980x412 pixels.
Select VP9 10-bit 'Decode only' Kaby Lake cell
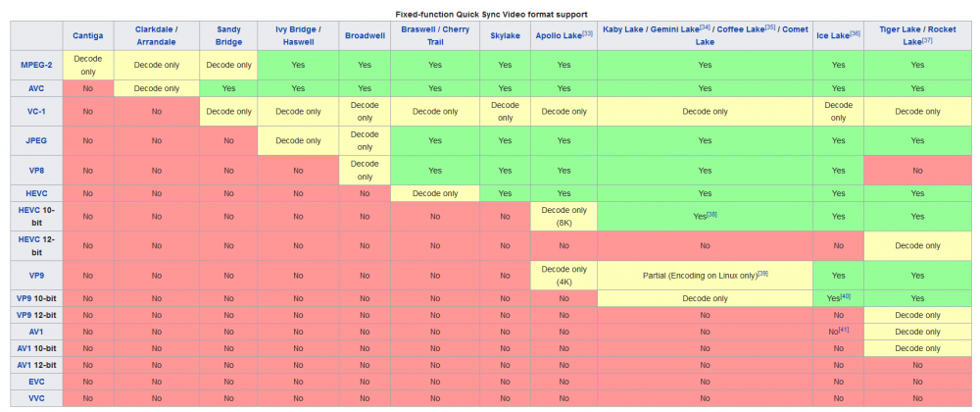click(x=705, y=298)
